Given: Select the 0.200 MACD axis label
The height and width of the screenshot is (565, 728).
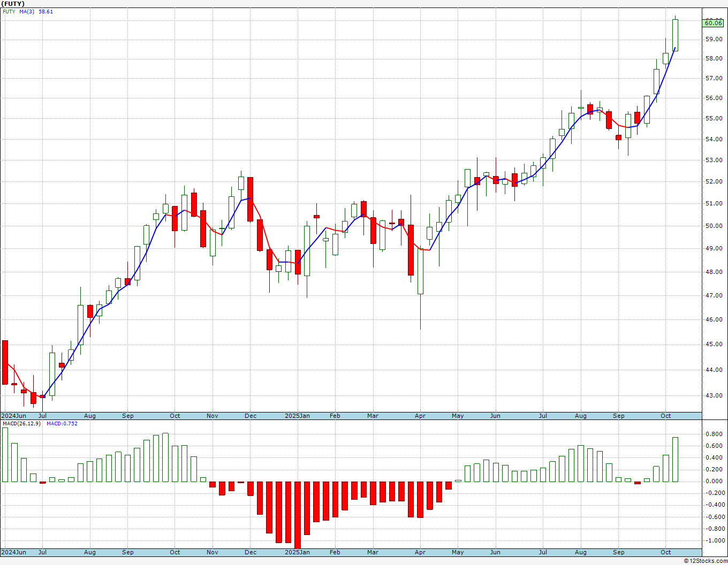Looking at the screenshot, I should point(714,470).
